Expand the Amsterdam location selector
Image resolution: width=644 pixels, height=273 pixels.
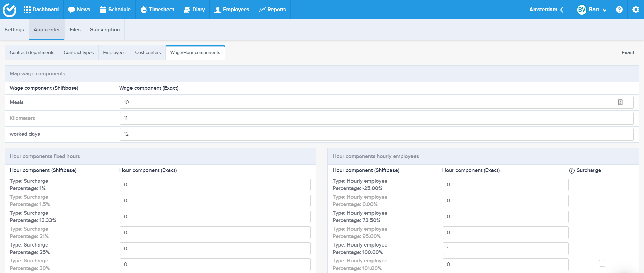coord(546,10)
